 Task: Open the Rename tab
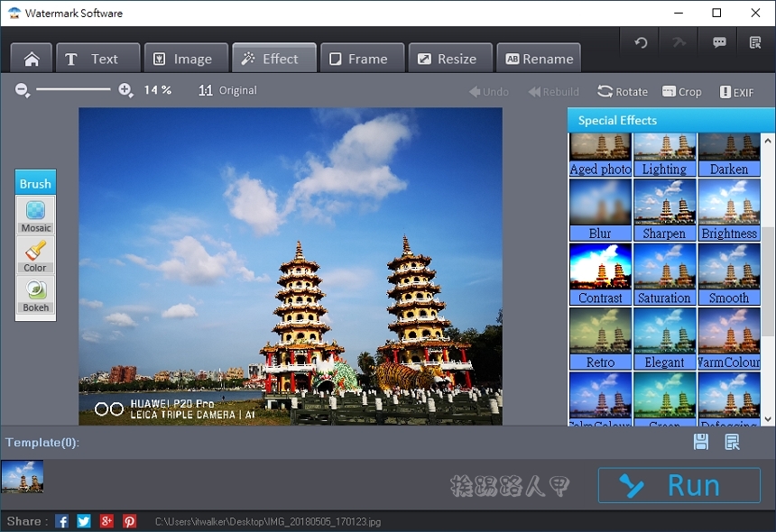[539, 58]
